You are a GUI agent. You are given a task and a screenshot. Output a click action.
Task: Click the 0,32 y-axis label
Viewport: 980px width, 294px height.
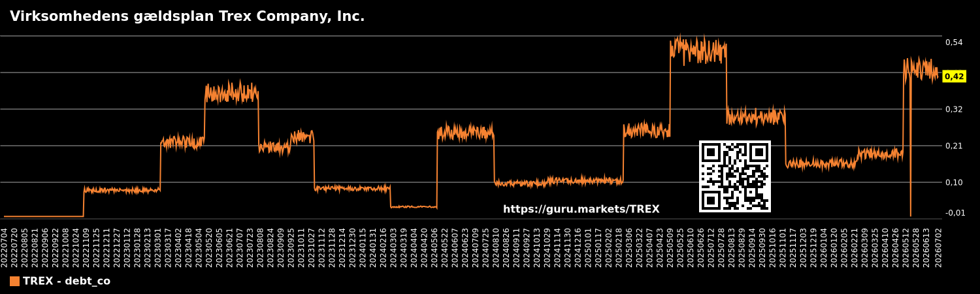tap(954, 109)
